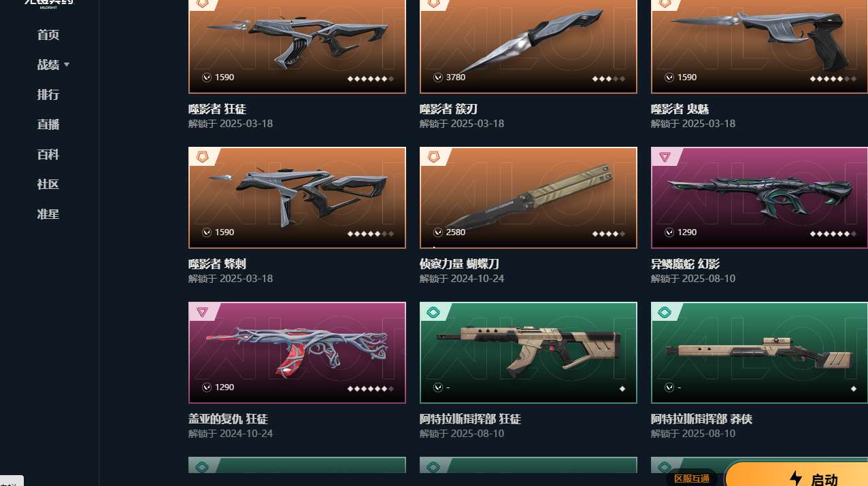Image resolution: width=868 pixels, height=486 pixels.
Task: Click the lightning icon on the 启动 button
Action: [x=795, y=479]
